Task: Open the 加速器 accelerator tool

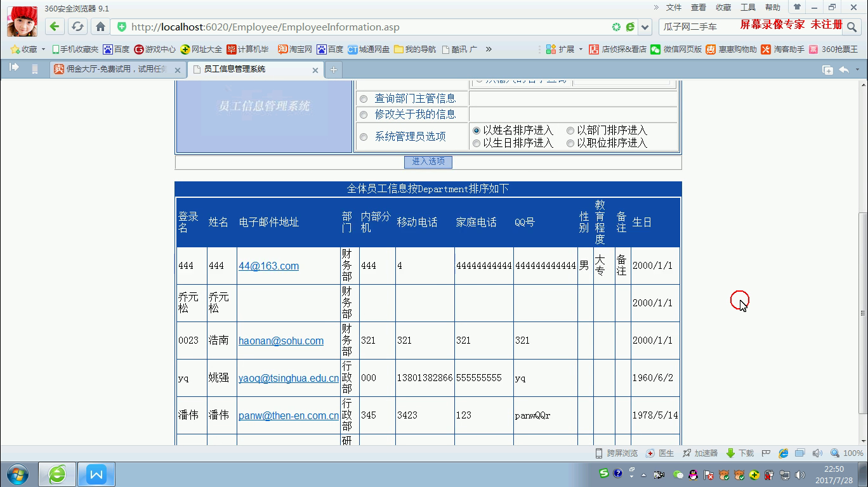Action: (700, 453)
